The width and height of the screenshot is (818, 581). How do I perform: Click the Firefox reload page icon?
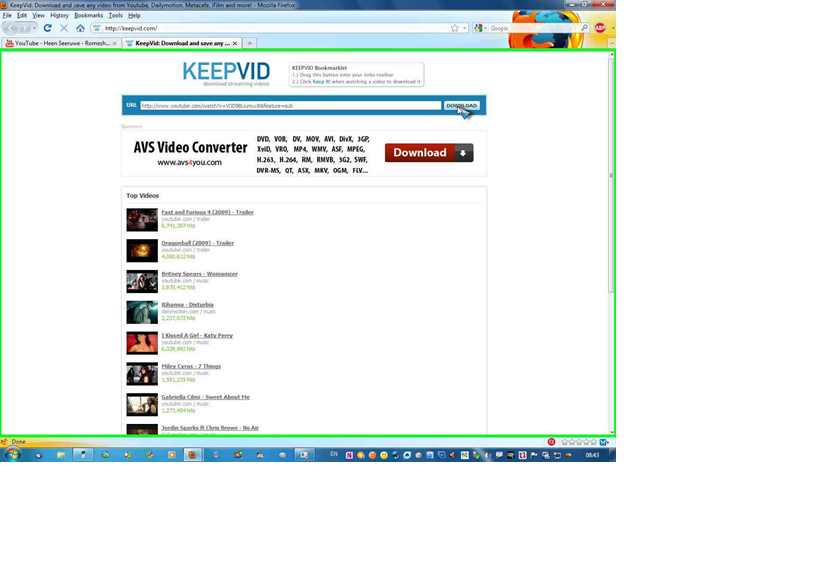pos(47,28)
